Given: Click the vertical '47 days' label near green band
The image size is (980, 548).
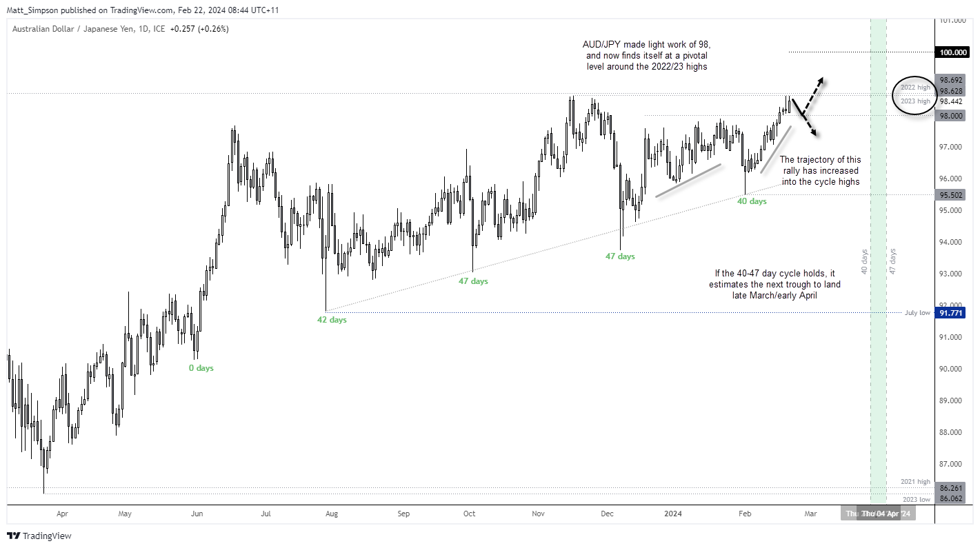Looking at the screenshot, I should click(892, 262).
